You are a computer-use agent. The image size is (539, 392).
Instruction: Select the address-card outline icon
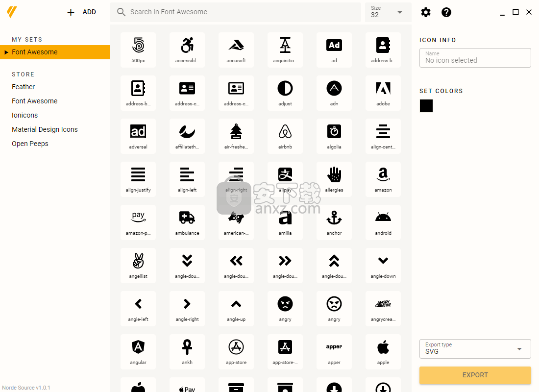(236, 93)
